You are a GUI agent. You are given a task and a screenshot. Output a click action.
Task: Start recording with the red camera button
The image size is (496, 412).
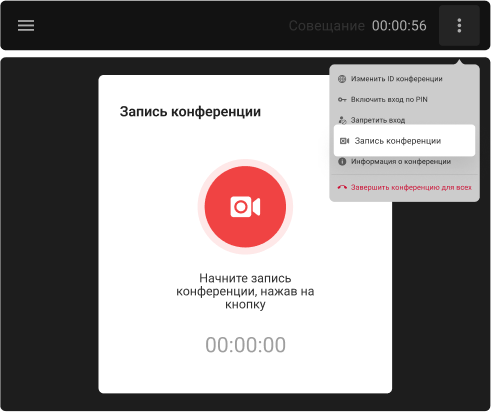pos(245,207)
